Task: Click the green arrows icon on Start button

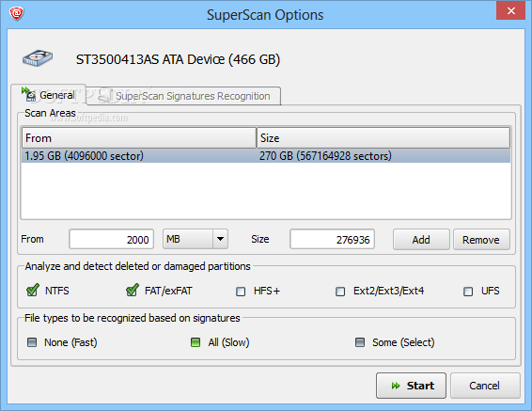Action: [x=396, y=386]
